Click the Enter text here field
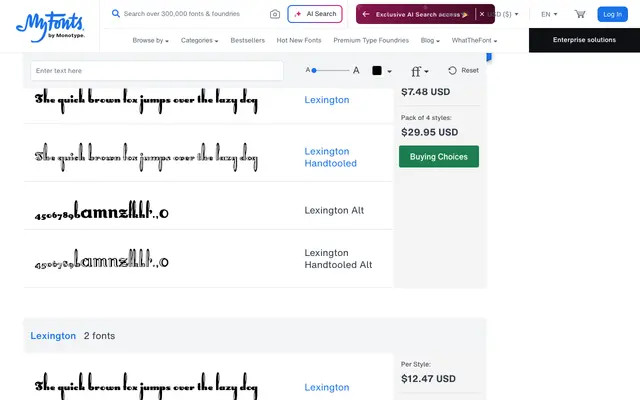 pyautogui.click(x=157, y=71)
